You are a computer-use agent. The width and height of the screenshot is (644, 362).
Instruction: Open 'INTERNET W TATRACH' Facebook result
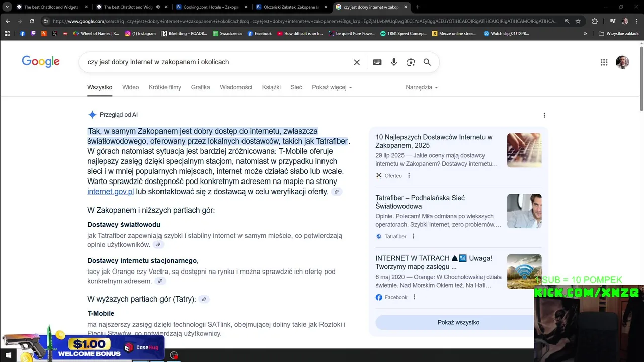tap(434, 262)
